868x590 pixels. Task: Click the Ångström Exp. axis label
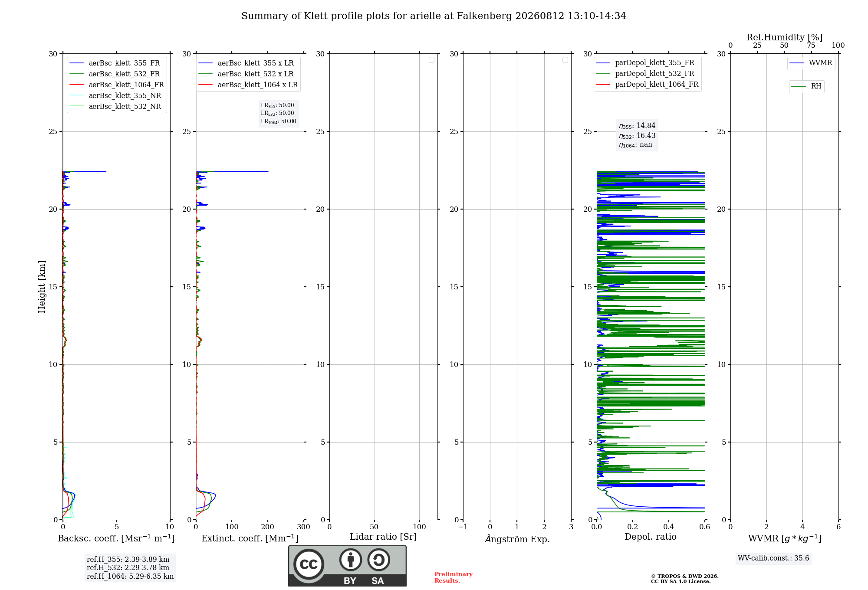coord(517,539)
